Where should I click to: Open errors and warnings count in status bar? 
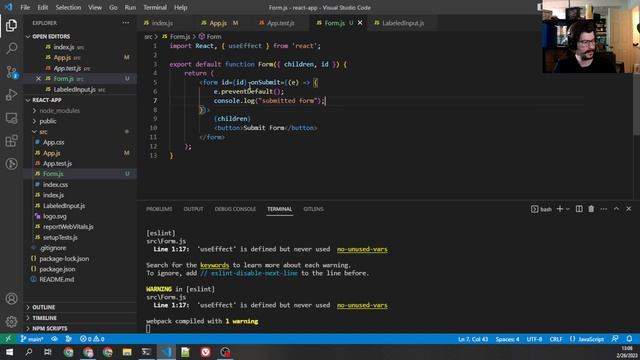[92, 339]
